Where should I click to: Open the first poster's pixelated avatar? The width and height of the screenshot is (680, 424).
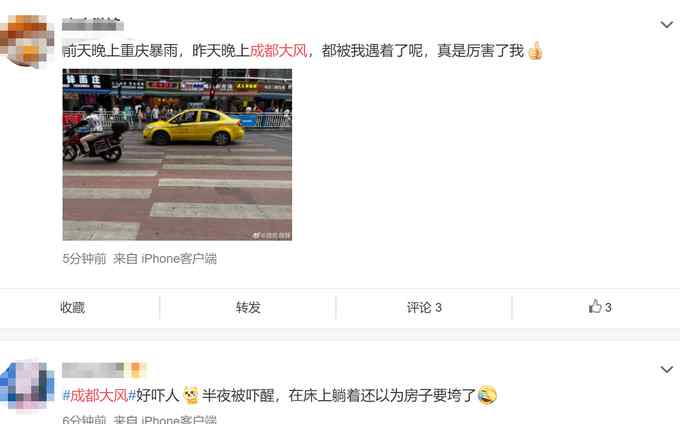point(27,41)
